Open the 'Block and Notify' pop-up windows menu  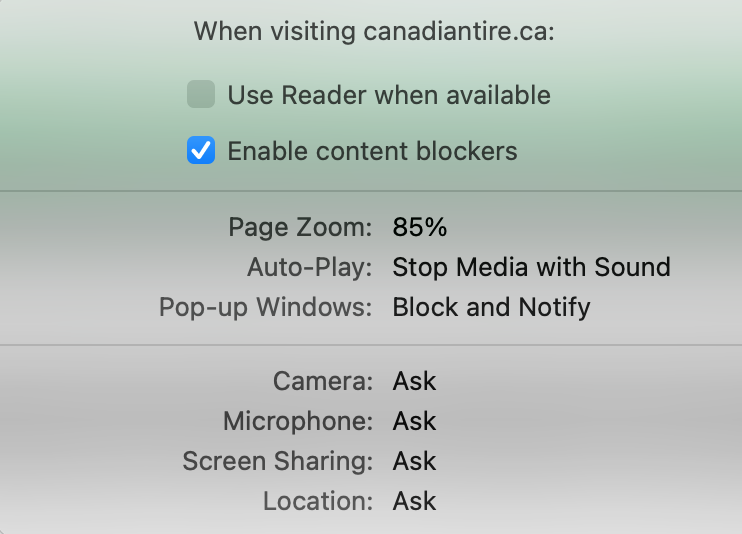point(491,306)
